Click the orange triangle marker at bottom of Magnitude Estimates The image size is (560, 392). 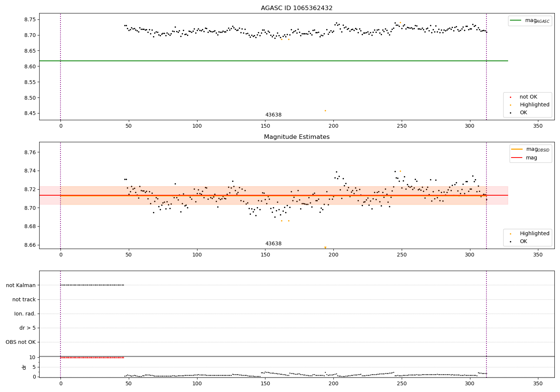click(325, 247)
